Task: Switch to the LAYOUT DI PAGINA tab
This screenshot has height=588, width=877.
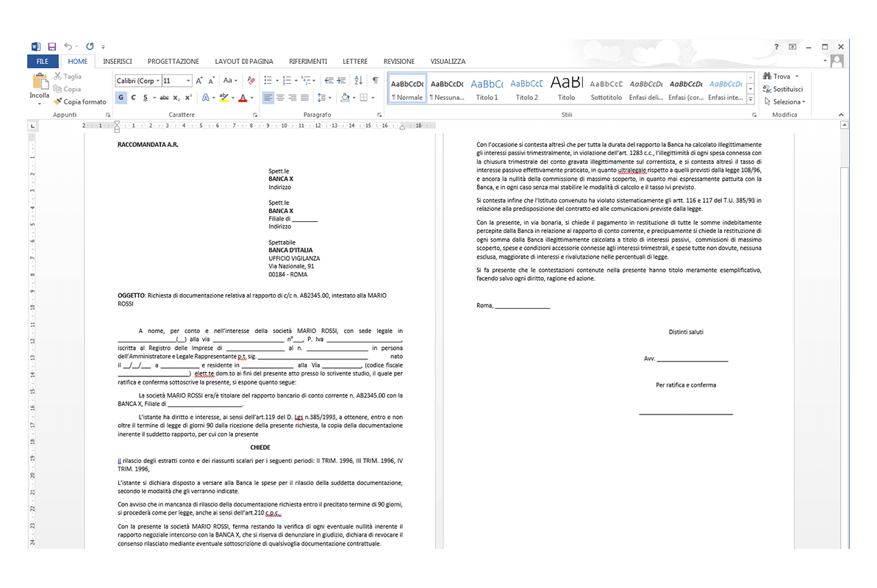Action: click(x=244, y=62)
